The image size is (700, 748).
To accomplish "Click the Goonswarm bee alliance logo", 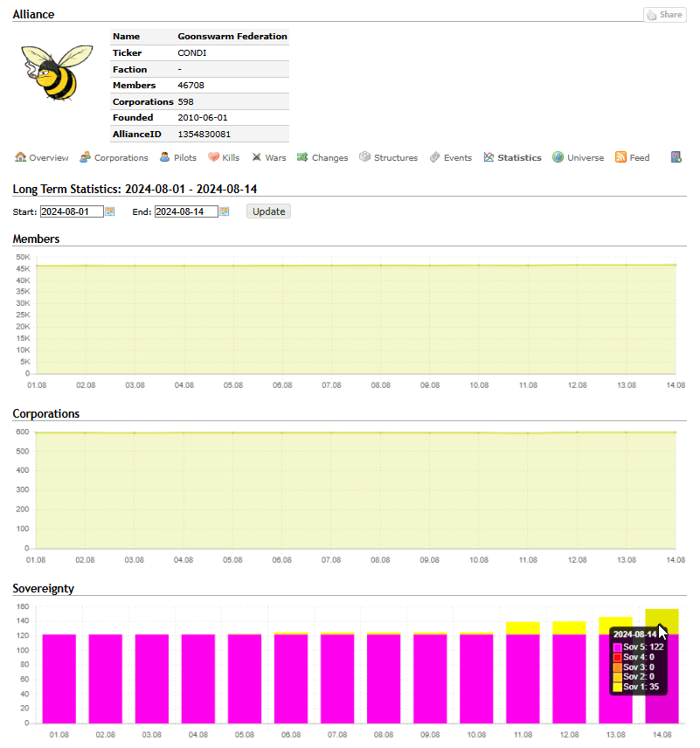I will pyautogui.click(x=52, y=72).
